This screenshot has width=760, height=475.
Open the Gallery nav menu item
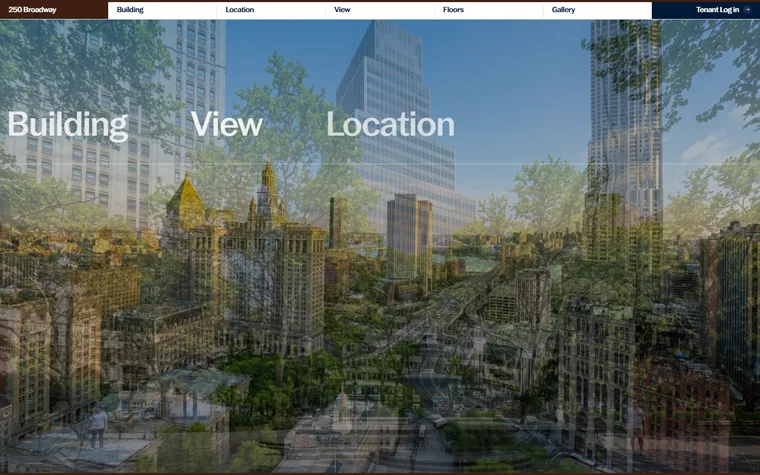click(598, 10)
